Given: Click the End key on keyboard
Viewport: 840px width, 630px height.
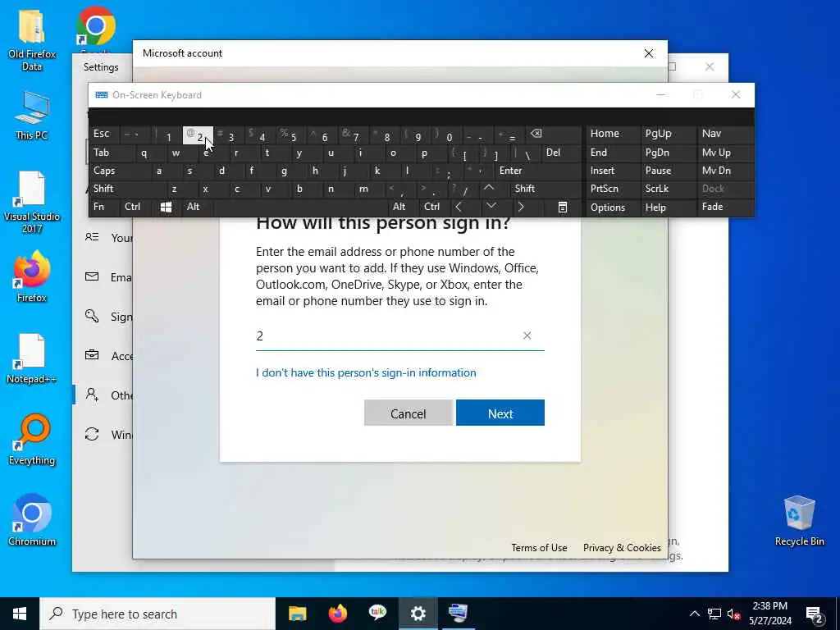Looking at the screenshot, I should point(613,153).
